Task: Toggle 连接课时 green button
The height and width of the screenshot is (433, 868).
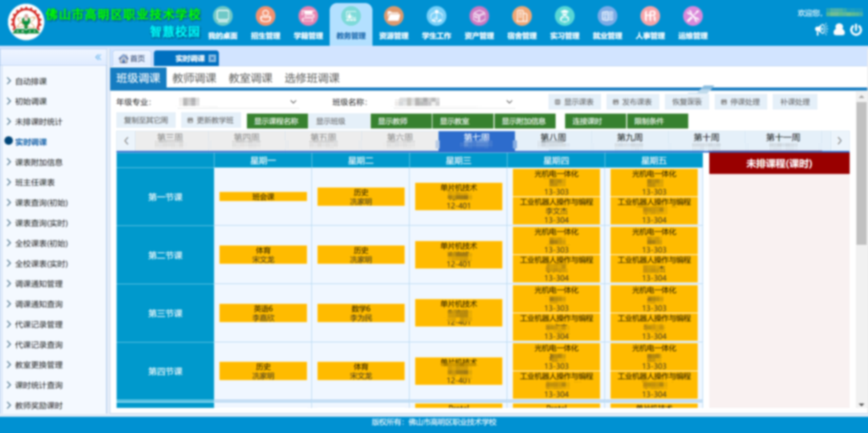Action: coord(595,121)
